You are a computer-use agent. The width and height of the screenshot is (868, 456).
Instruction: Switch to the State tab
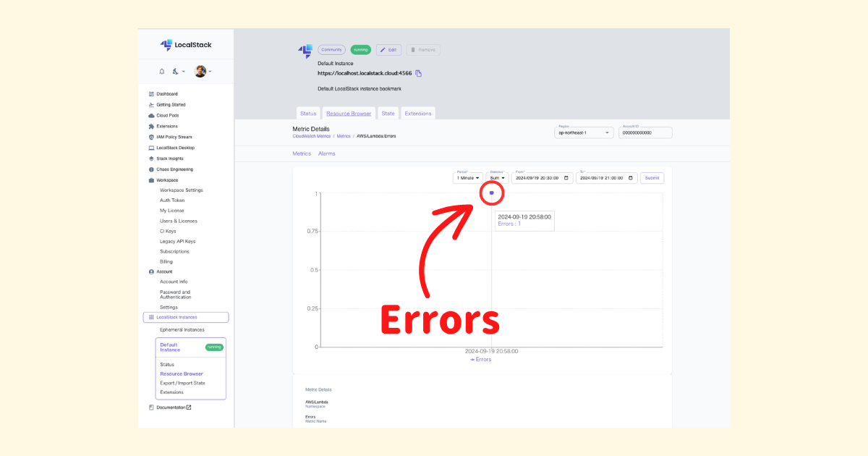388,114
